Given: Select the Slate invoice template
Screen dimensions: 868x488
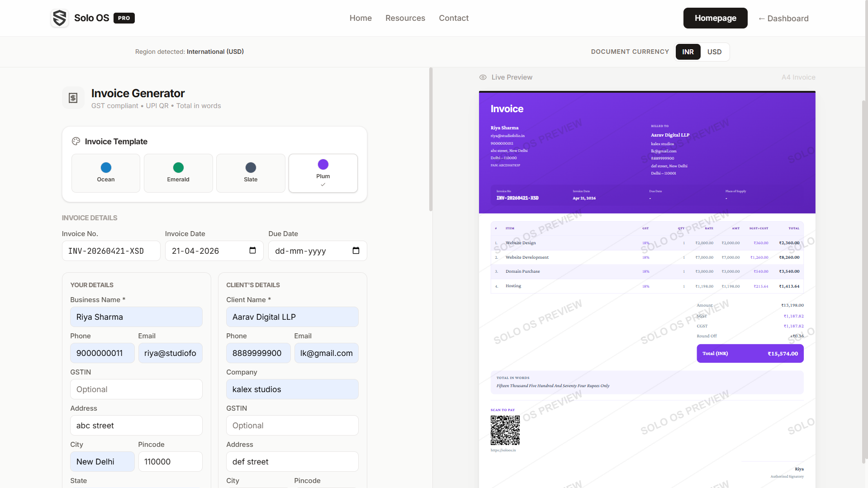Looking at the screenshot, I should point(250,173).
